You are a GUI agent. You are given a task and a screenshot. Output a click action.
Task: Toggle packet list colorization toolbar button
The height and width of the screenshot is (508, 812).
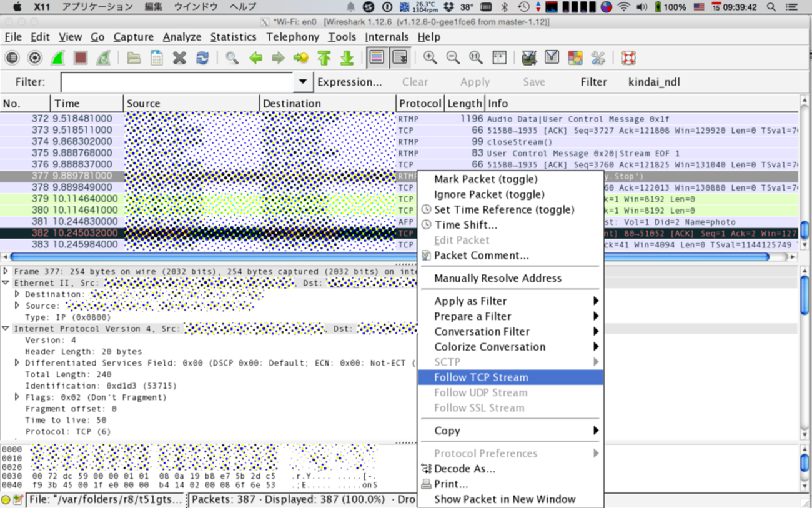tap(377, 58)
